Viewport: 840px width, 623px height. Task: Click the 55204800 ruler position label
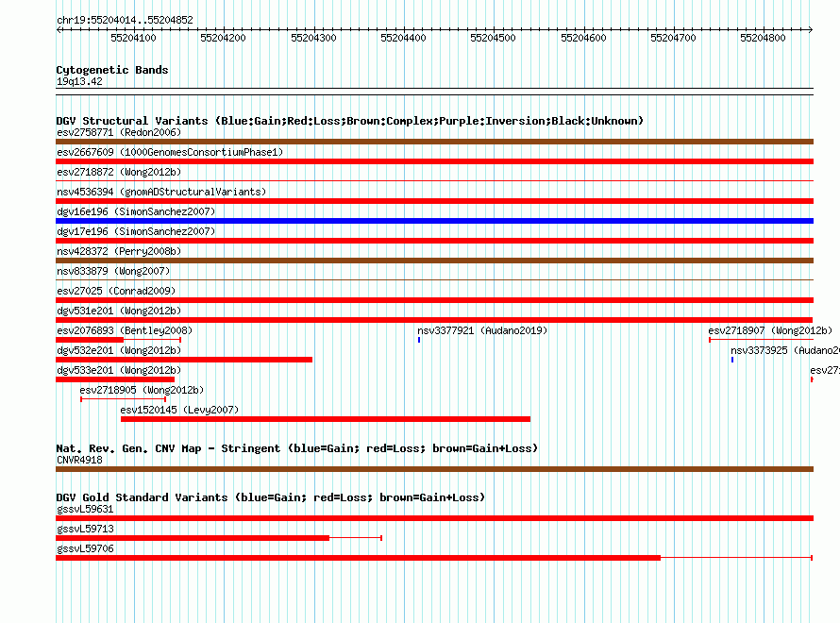pyautogui.click(x=763, y=38)
